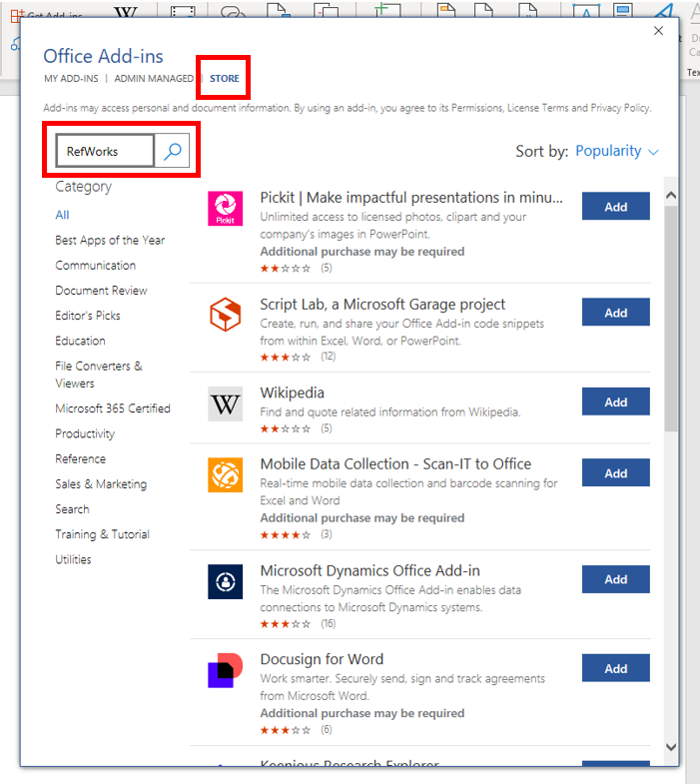The width and height of the screenshot is (700, 784).
Task: Add the Docusign for Word add-in
Action: (615, 668)
